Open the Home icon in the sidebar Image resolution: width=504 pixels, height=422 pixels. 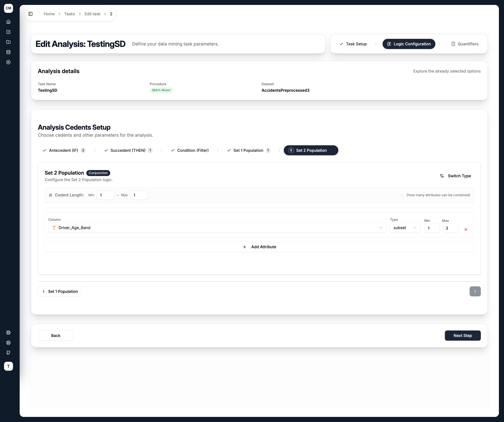[x=8, y=22]
